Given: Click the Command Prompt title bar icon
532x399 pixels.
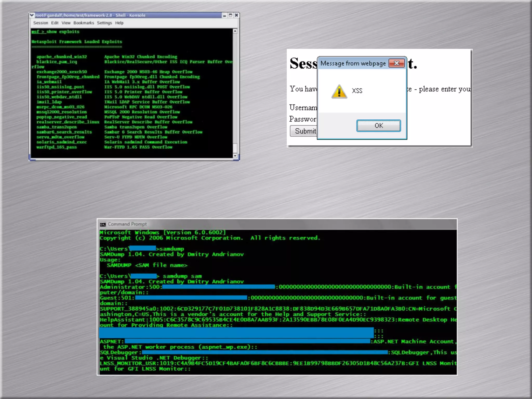Looking at the screenshot, I should [103, 224].
